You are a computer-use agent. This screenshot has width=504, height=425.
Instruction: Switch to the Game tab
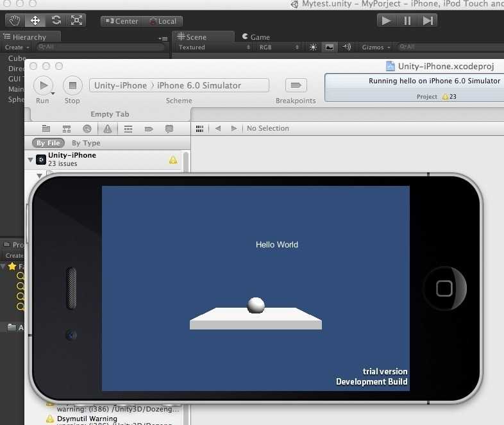point(256,37)
